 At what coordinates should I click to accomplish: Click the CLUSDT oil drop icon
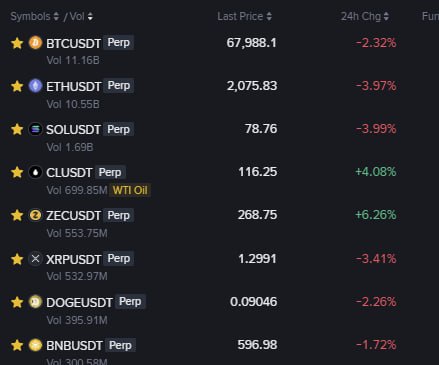pyautogui.click(x=35, y=172)
